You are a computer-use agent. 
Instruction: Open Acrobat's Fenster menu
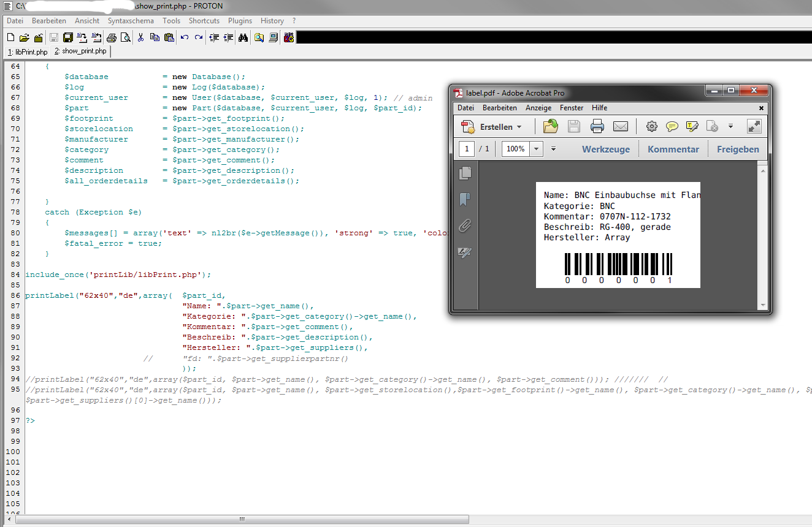(572, 108)
